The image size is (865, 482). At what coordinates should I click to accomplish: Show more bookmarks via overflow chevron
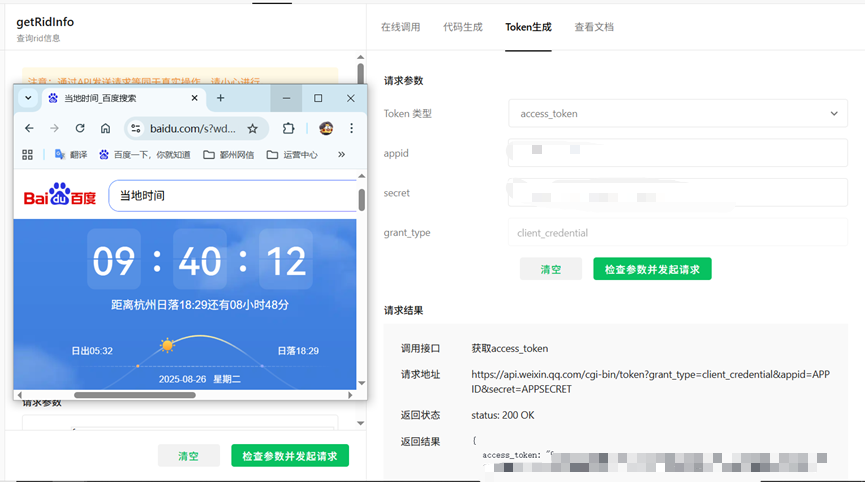[342, 155]
